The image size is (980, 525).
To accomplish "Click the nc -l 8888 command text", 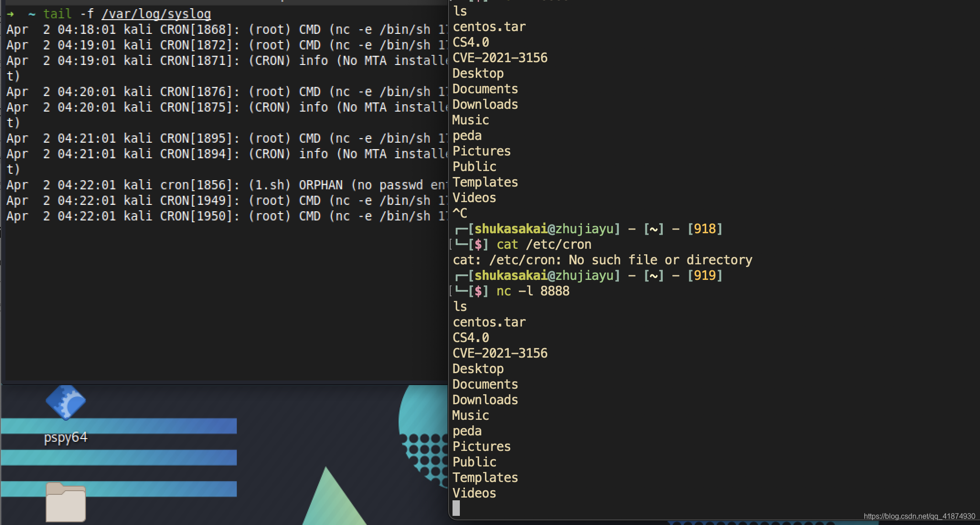I will 533,291.
